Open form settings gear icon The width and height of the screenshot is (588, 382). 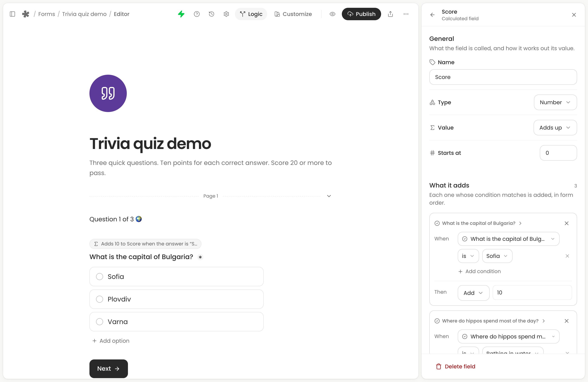[x=226, y=14]
